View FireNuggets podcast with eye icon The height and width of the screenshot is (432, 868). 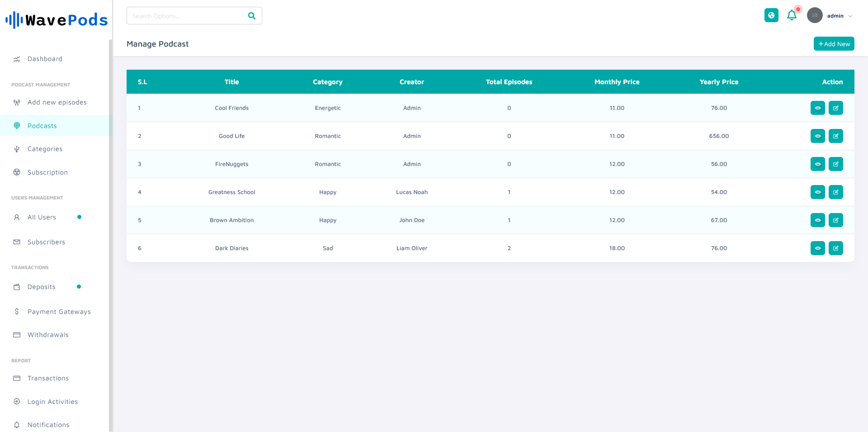pyautogui.click(x=817, y=164)
